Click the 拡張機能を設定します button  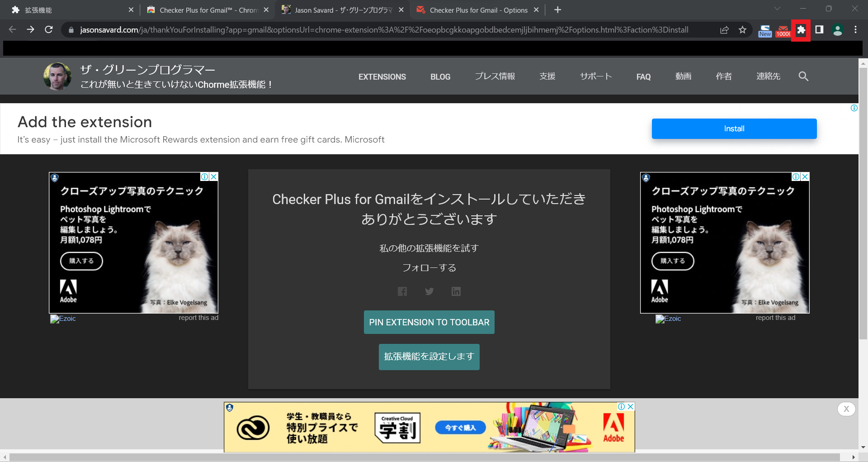429,357
